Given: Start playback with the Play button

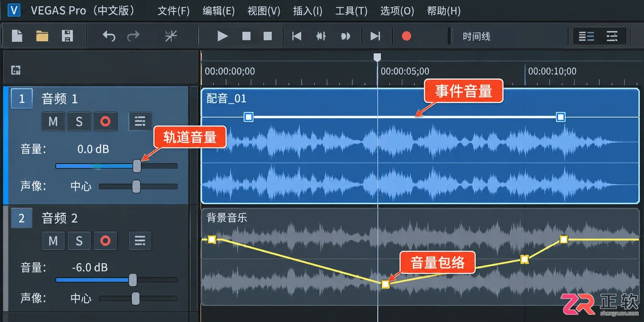Looking at the screenshot, I should tap(222, 36).
